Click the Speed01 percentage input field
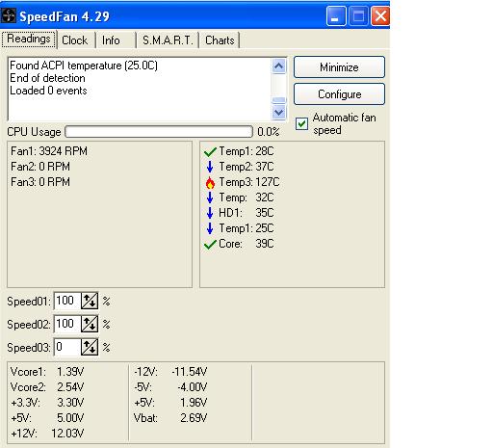Screen dimensions: 493x448 pos(67,301)
